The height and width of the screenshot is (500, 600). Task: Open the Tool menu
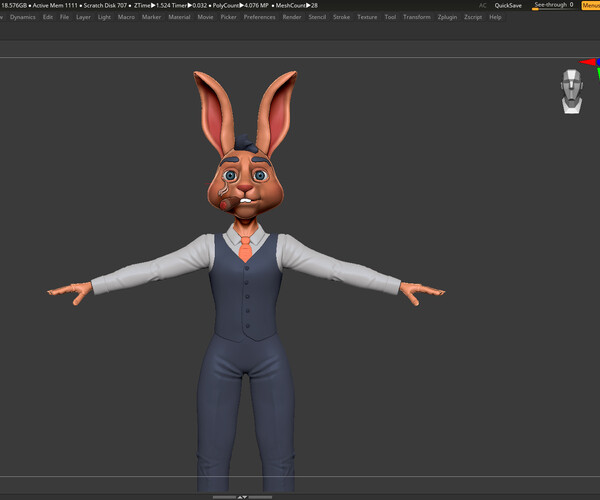(390, 17)
